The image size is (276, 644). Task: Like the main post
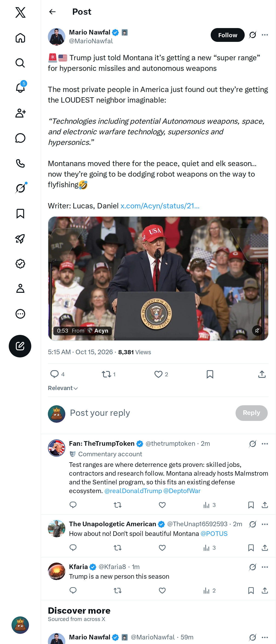[x=158, y=374]
